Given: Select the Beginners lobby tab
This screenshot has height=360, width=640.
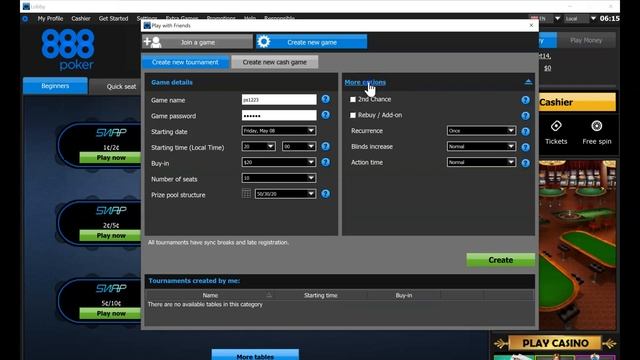Looking at the screenshot, I should click(x=55, y=86).
